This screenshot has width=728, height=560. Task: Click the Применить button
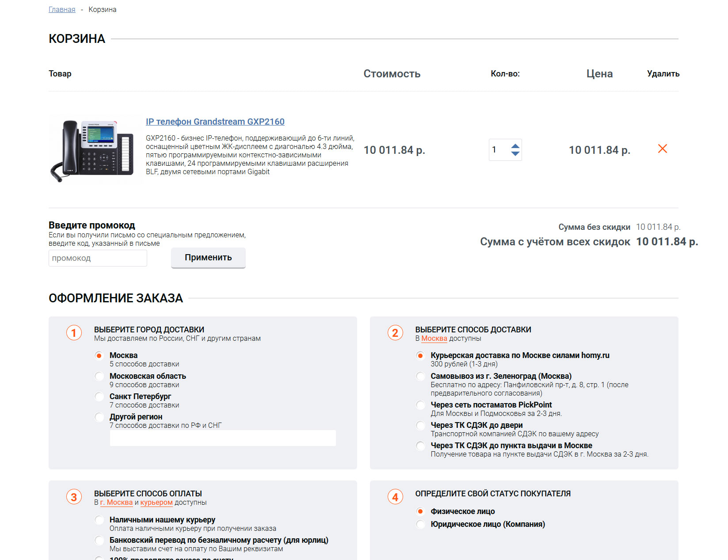point(208,258)
